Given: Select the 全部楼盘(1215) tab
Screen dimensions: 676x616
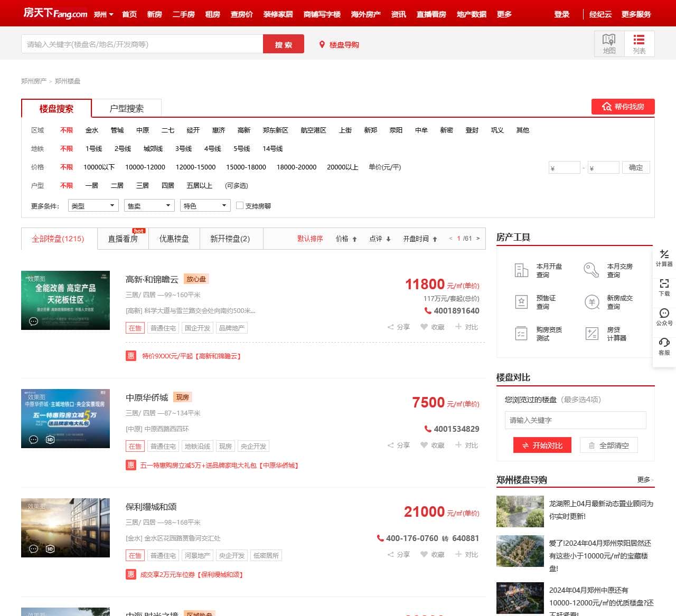Looking at the screenshot, I should [58, 239].
